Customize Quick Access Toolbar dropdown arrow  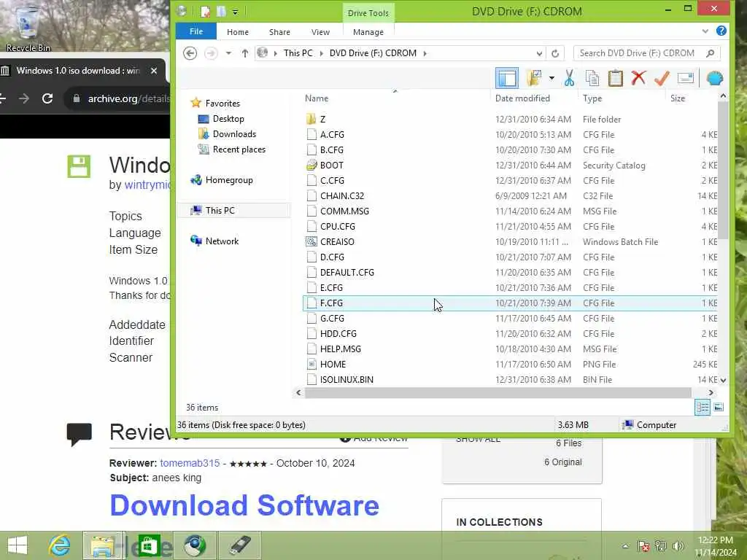pyautogui.click(x=236, y=12)
